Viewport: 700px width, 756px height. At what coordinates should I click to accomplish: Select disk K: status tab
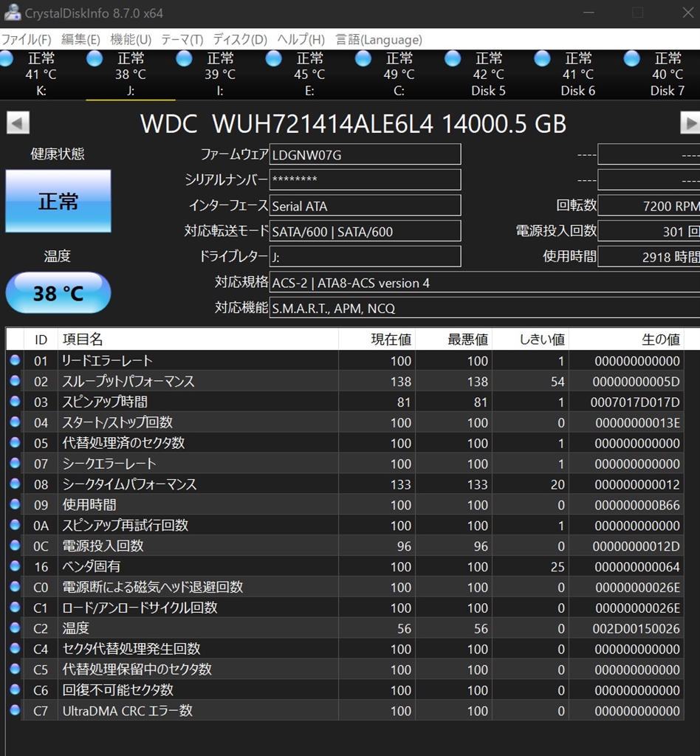41,75
